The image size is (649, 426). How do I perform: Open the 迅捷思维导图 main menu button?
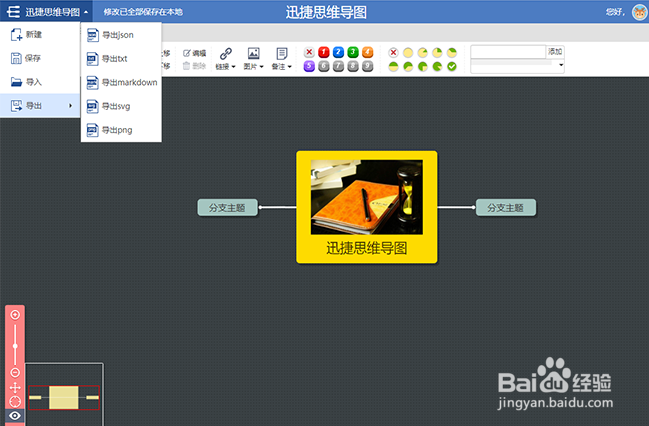tap(46, 12)
